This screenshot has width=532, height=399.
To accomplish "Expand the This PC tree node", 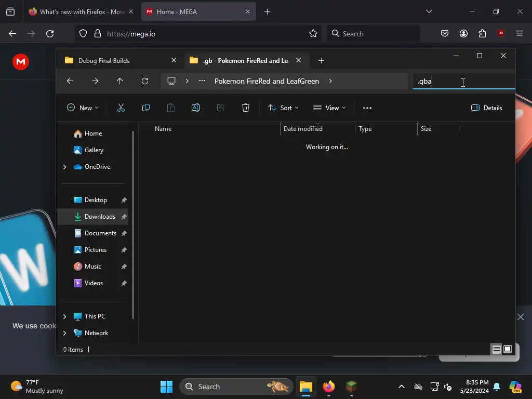I will 65,316.
